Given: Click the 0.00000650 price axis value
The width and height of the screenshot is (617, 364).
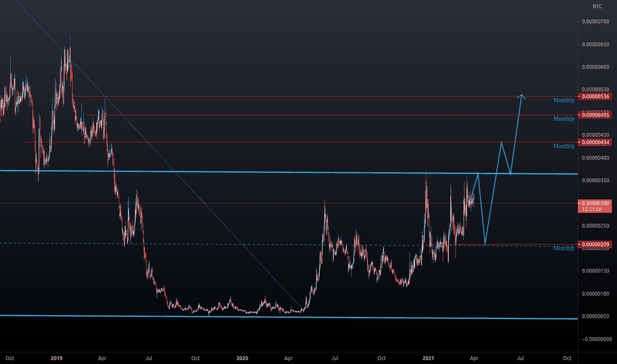Looking at the screenshot, I should (x=595, y=44).
